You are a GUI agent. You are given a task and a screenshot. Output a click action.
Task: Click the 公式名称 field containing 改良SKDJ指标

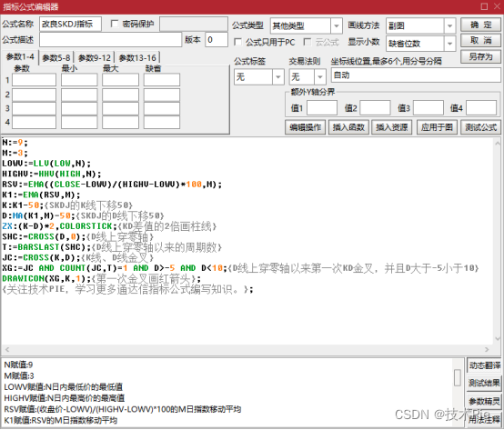tap(70, 24)
